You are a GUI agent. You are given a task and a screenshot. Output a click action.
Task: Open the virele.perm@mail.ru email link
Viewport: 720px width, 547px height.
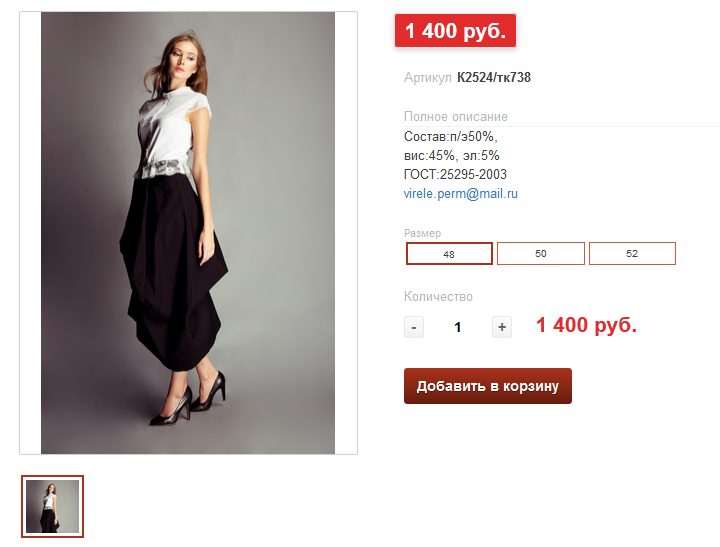click(460, 193)
